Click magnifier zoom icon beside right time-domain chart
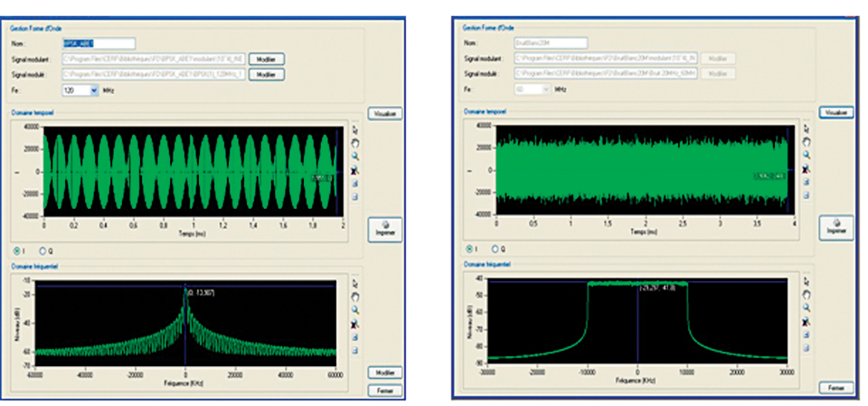Viewport: 868px width, 406px height. pos(805,156)
